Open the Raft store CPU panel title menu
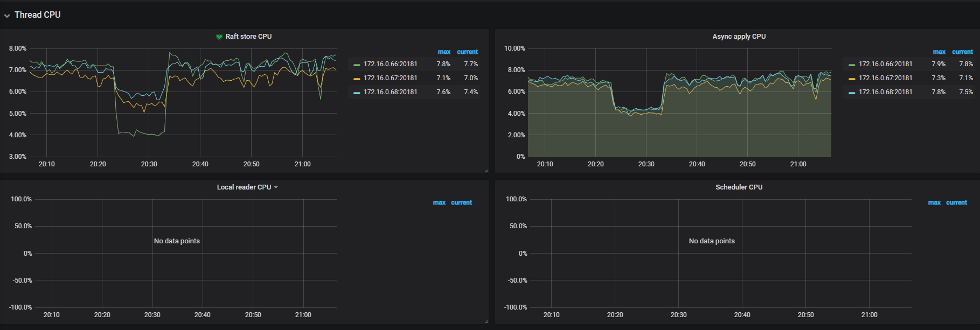The width and height of the screenshot is (980, 330). [248, 37]
